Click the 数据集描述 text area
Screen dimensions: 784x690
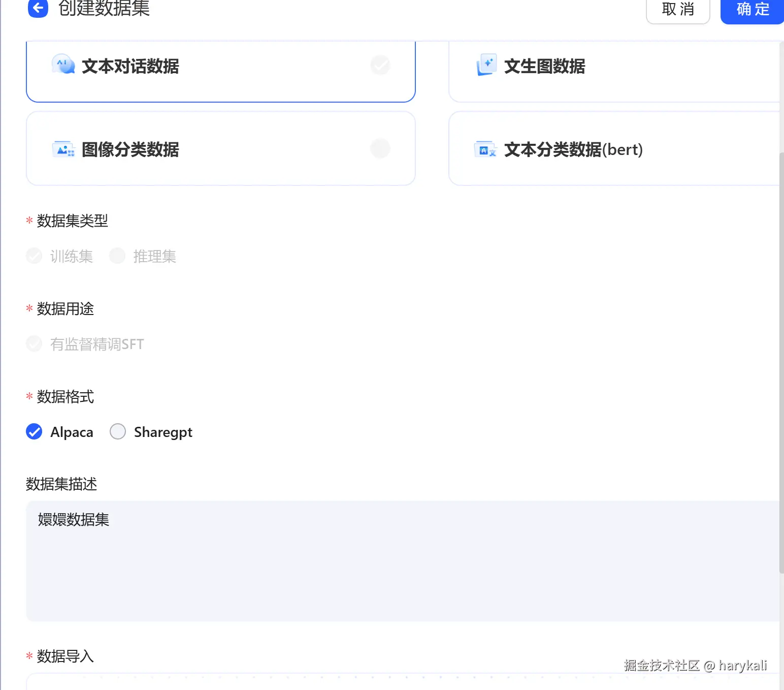403,561
